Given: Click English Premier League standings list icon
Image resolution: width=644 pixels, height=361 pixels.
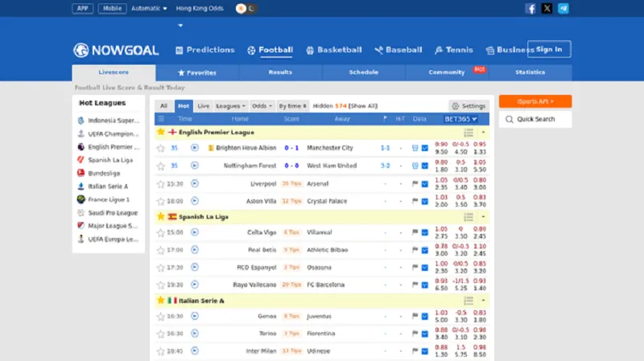Looking at the screenshot, I should (x=469, y=133).
